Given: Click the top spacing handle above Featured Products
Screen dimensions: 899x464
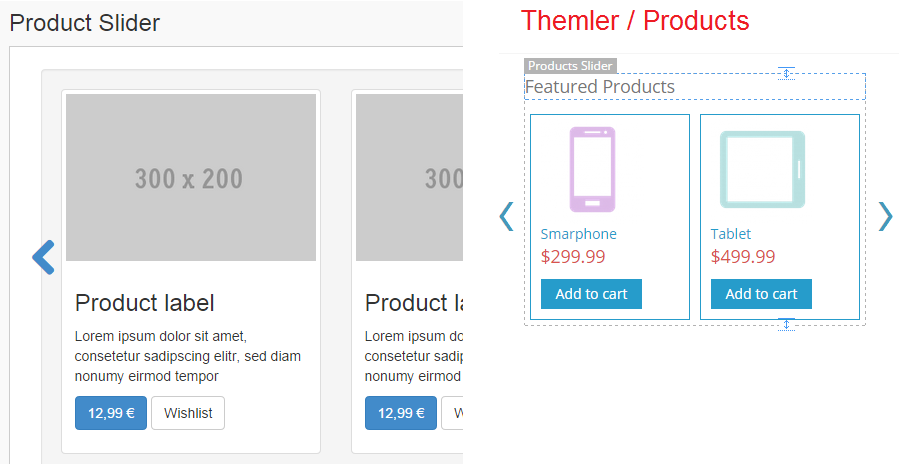Looking at the screenshot, I should 787,73.
